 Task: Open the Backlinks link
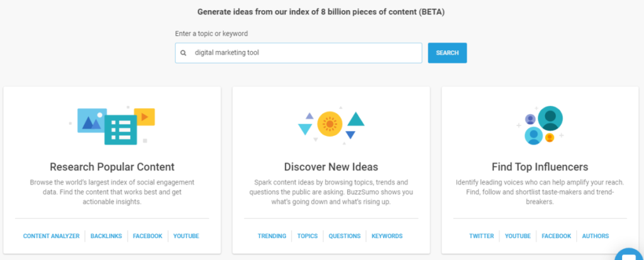click(106, 236)
